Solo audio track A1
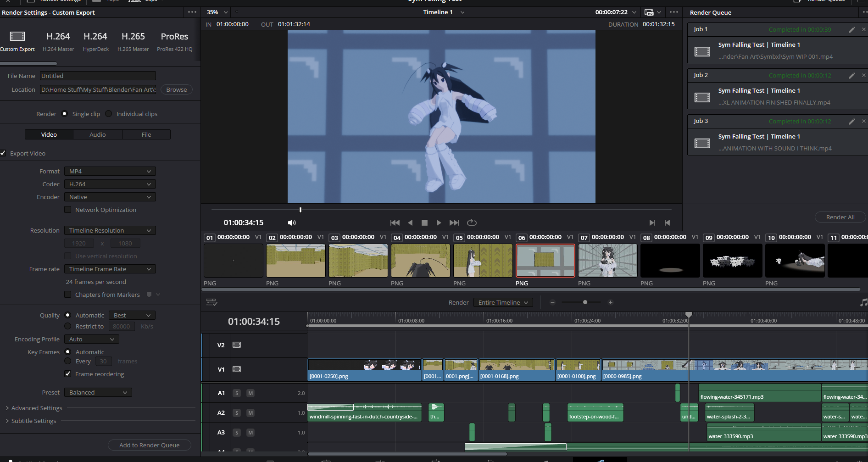Screen dimensions: 868x462 [x=237, y=393]
